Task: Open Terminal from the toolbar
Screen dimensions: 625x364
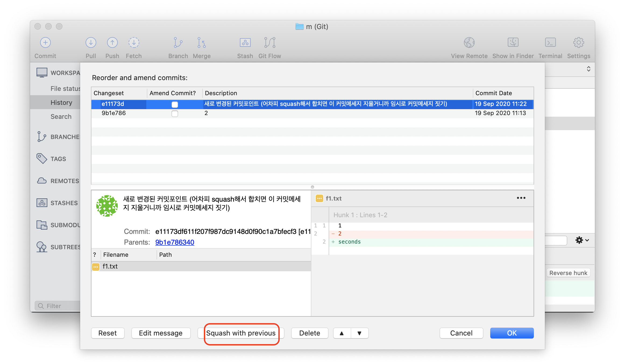Action: (x=550, y=42)
